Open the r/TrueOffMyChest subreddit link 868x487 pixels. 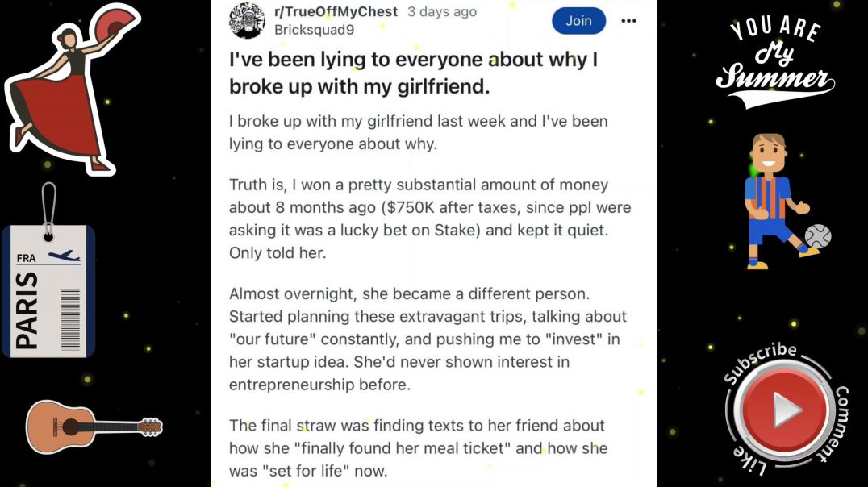point(336,11)
